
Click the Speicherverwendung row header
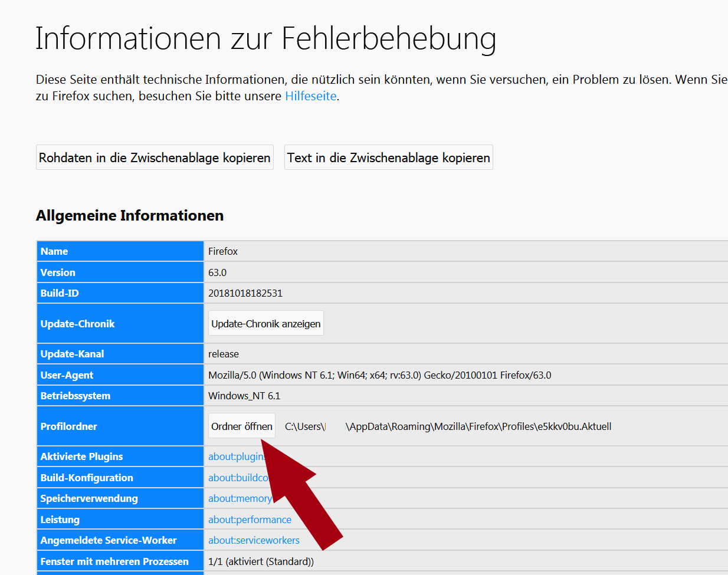coord(120,498)
